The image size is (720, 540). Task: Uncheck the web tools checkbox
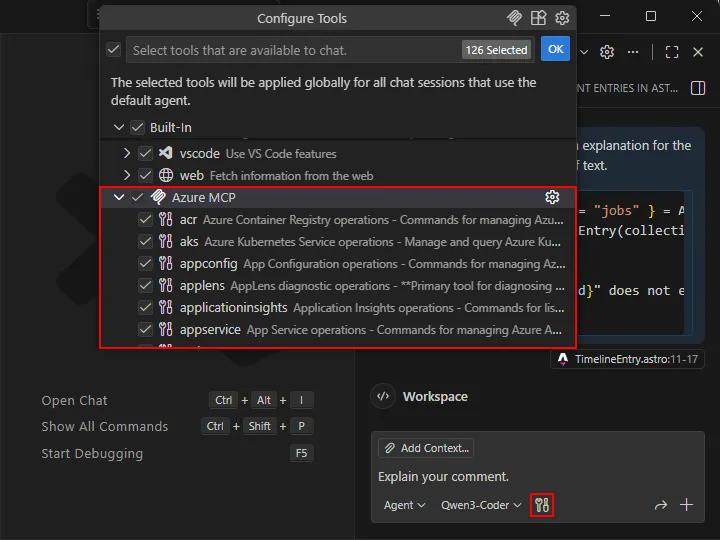pos(145,175)
